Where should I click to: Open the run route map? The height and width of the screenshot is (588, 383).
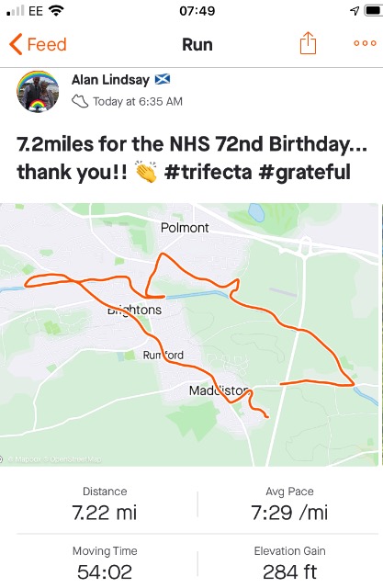189,334
